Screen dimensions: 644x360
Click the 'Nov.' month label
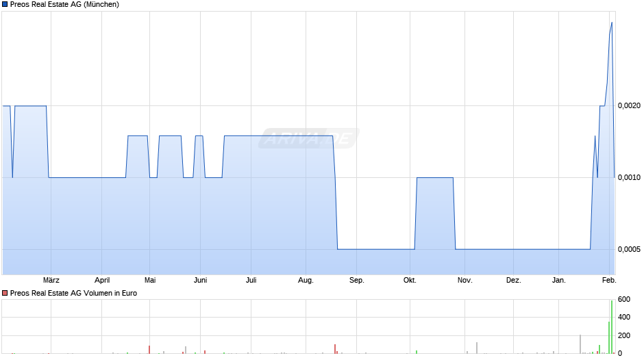coord(465,281)
